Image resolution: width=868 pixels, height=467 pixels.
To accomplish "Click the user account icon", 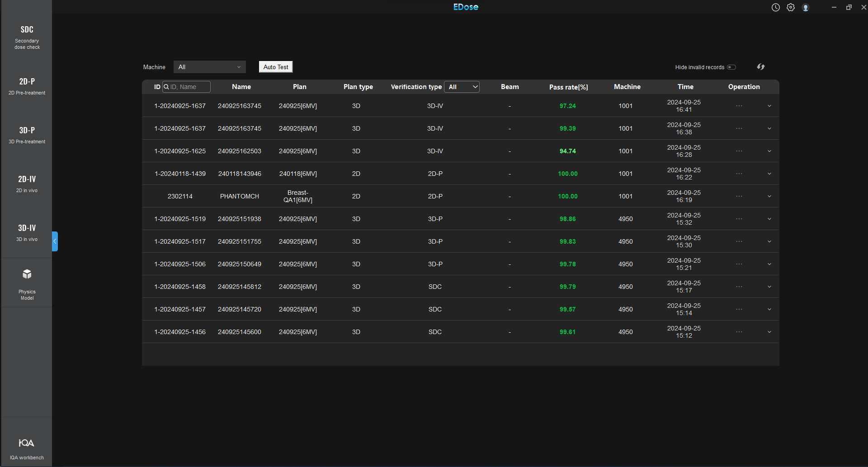I will pyautogui.click(x=806, y=7).
